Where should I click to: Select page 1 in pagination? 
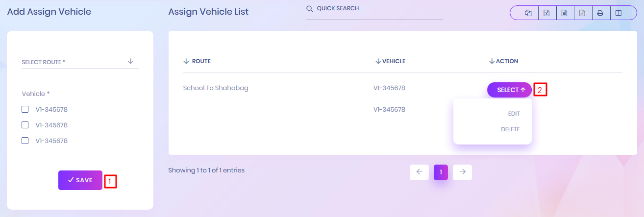pyautogui.click(x=441, y=172)
